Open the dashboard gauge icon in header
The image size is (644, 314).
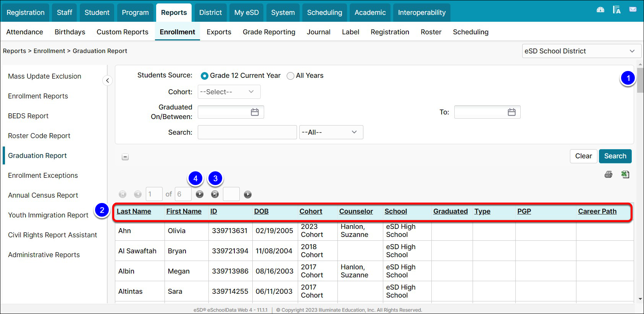[600, 10]
